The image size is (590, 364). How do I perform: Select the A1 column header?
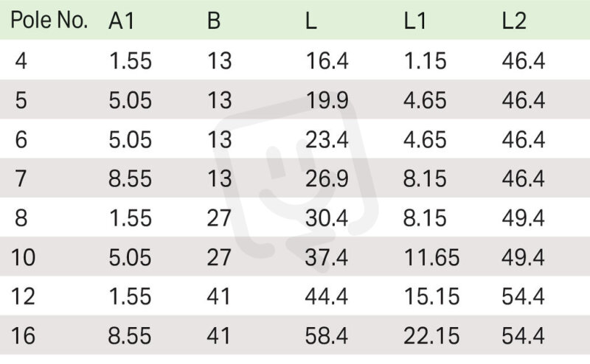(122, 21)
